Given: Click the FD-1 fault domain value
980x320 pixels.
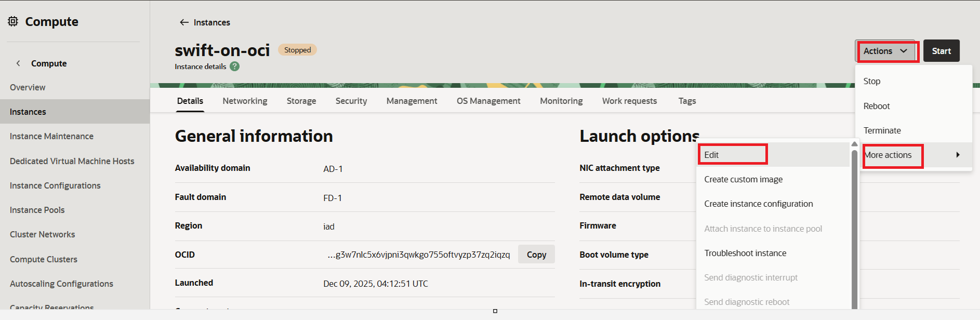Looking at the screenshot, I should tap(332, 198).
